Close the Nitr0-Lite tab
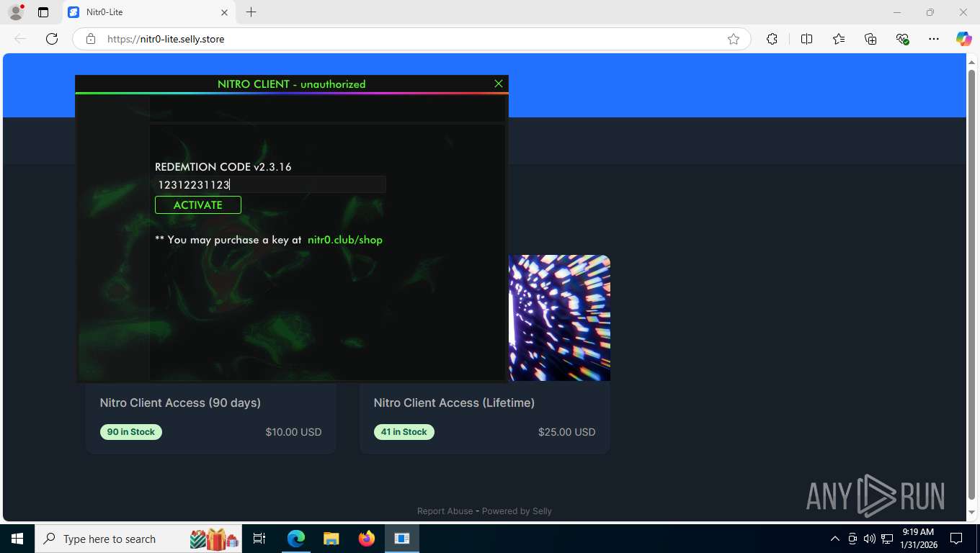The width and height of the screenshot is (980, 553). [224, 12]
